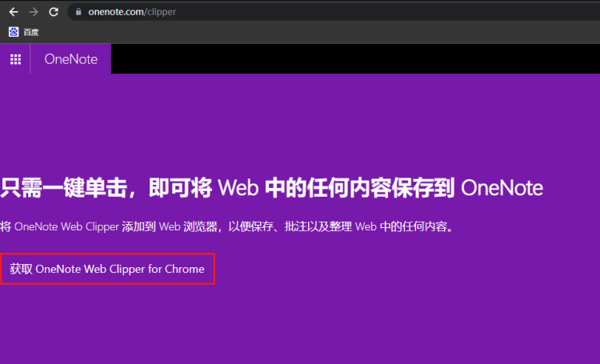This screenshot has width=600, height=364.
Task: Reload the page with the refresh icon
Action: [54, 12]
